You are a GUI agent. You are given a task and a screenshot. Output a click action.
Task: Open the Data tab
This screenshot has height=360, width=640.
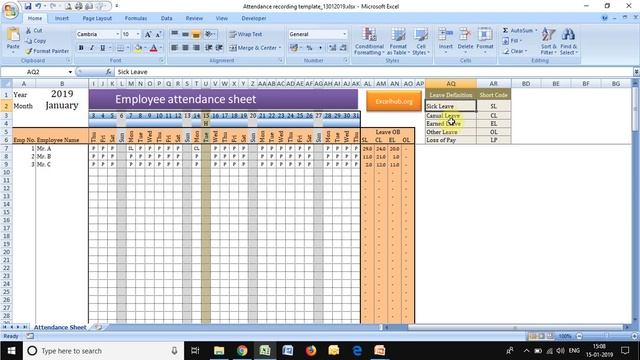[x=167, y=18]
